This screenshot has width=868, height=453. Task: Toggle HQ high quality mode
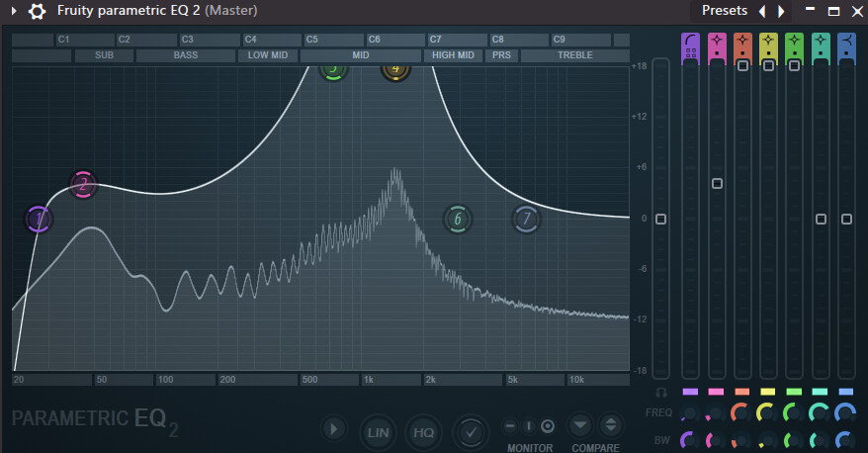point(423,432)
